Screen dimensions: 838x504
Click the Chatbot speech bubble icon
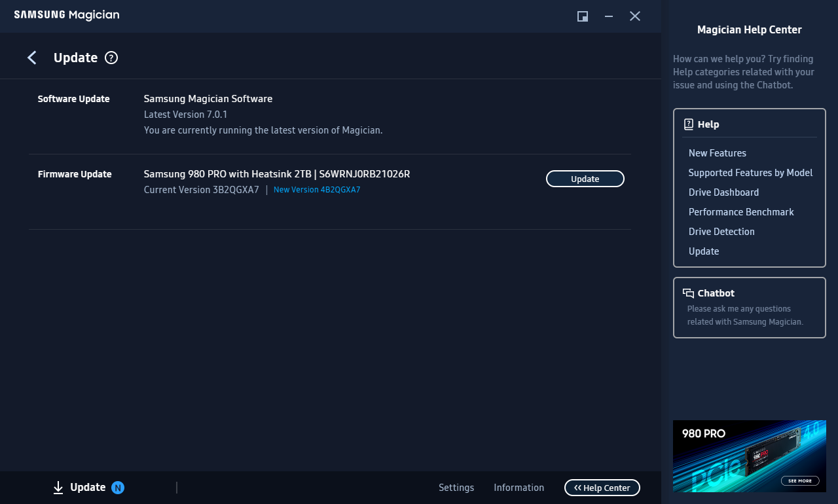(x=688, y=293)
